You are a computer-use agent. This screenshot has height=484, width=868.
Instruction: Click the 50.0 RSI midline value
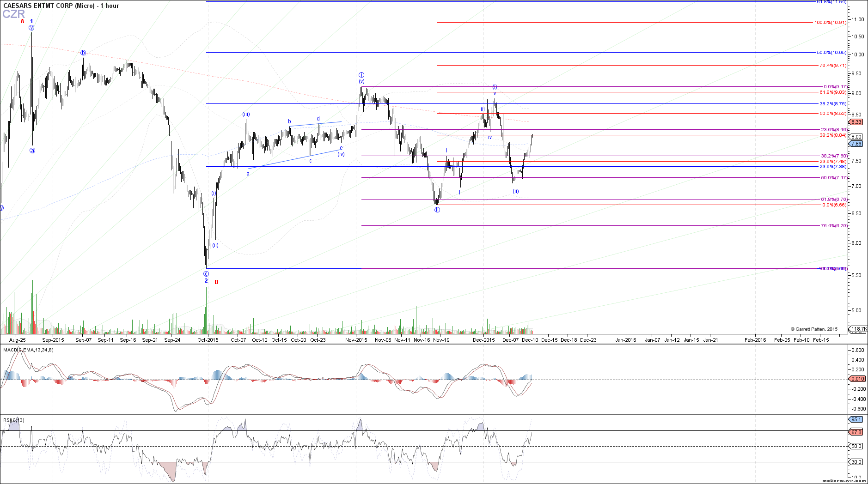coord(857,446)
